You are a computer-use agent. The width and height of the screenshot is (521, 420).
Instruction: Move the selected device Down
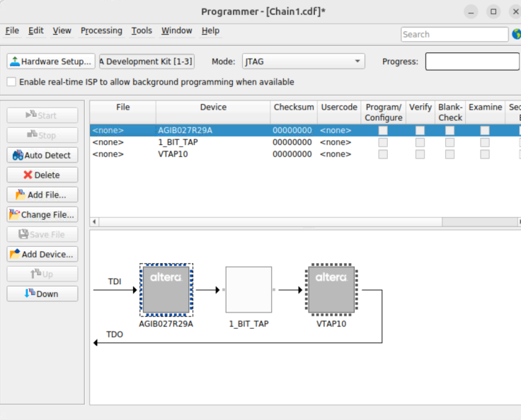click(42, 294)
